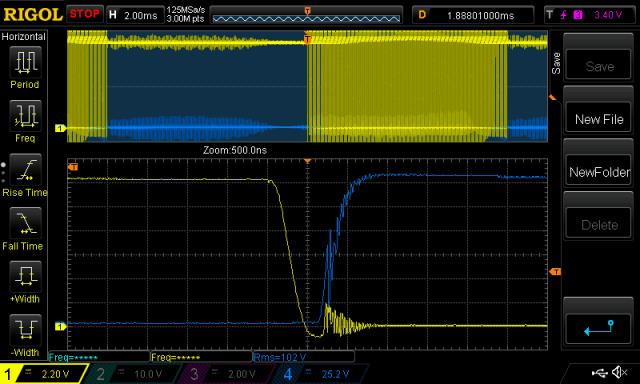Screen dimensions: 640x384
Task: Choose the Rise Time measurement icon
Action: 25,169
